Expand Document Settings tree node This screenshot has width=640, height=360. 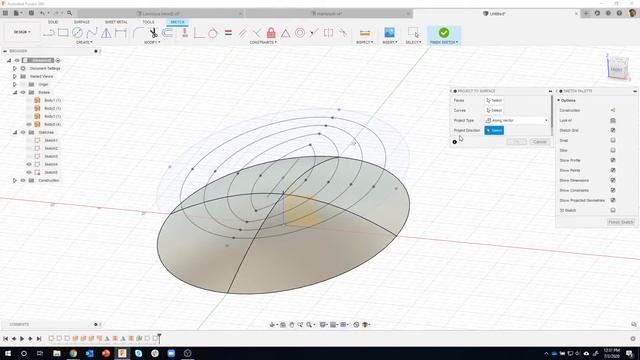pyautogui.click(x=15, y=68)
